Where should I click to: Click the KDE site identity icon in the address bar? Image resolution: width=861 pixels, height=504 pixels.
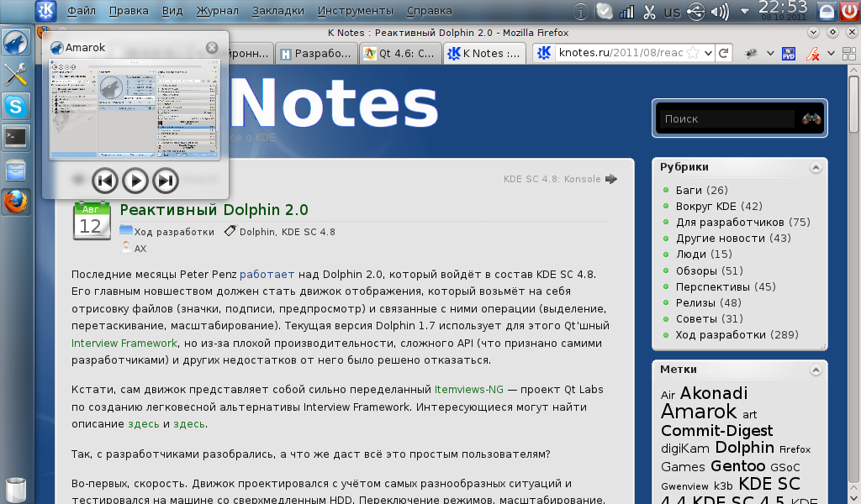coord(544,53)
